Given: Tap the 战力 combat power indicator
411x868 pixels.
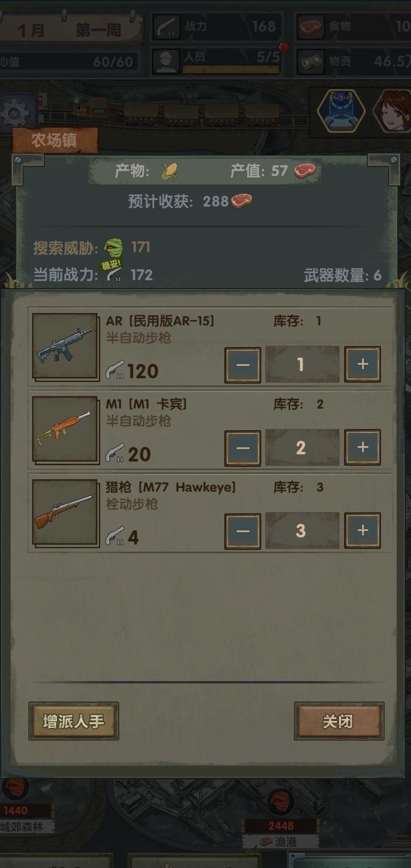Looking at the screenshot, I should click(x=217, y=27).
